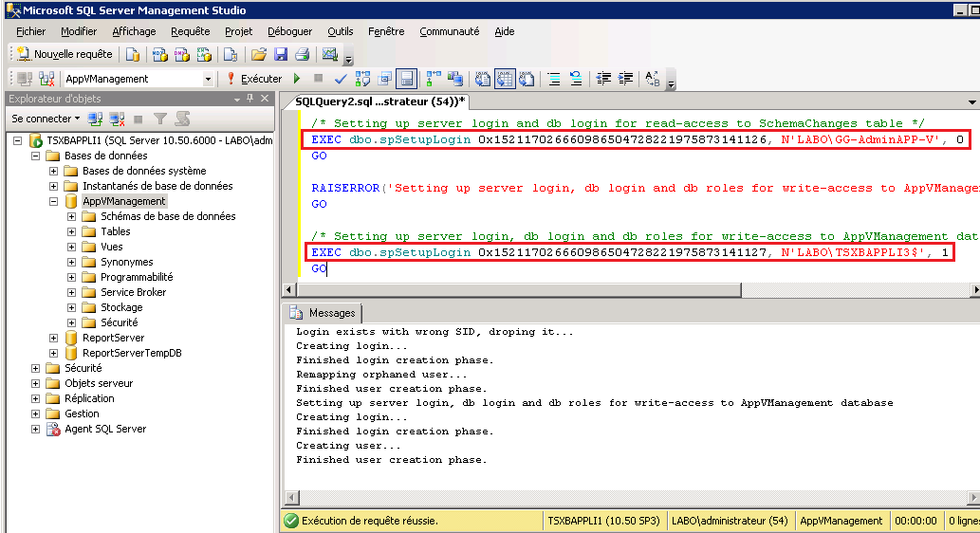Click connect icon in Object Explorer toolbar

(95, 119)
